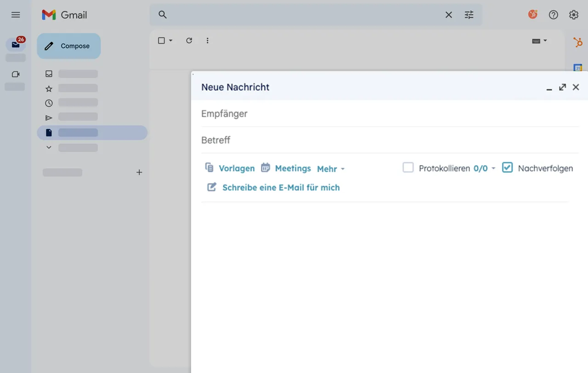Tick the select-all messages checkbox
Screen dimensions: 588x373
click(161, 40)
